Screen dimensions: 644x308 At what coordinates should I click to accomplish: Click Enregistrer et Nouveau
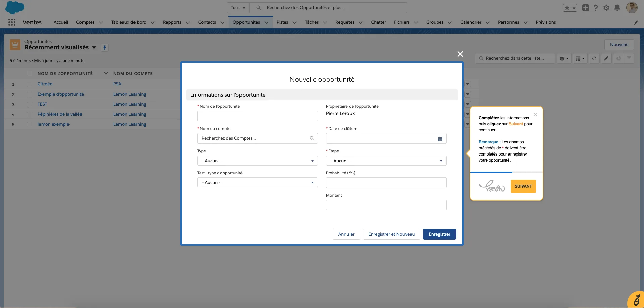391,234
